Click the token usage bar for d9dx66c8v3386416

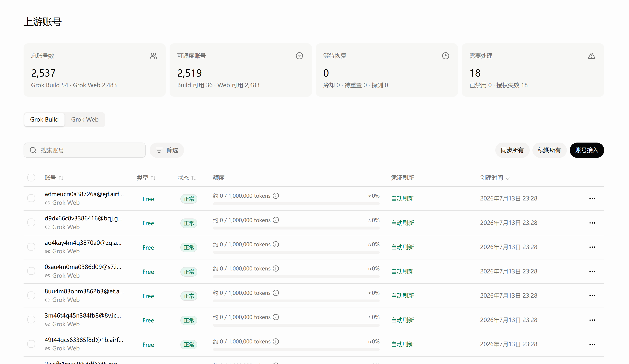pos(296,228)
